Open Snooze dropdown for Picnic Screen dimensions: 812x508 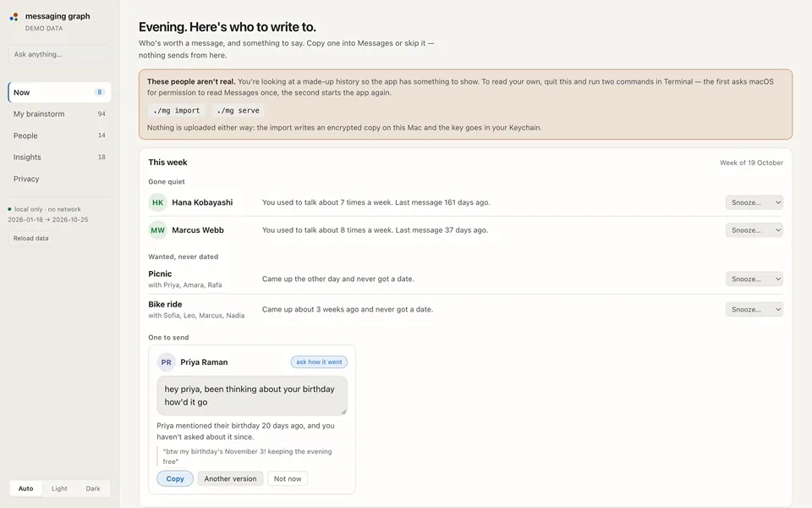(754, 279)
